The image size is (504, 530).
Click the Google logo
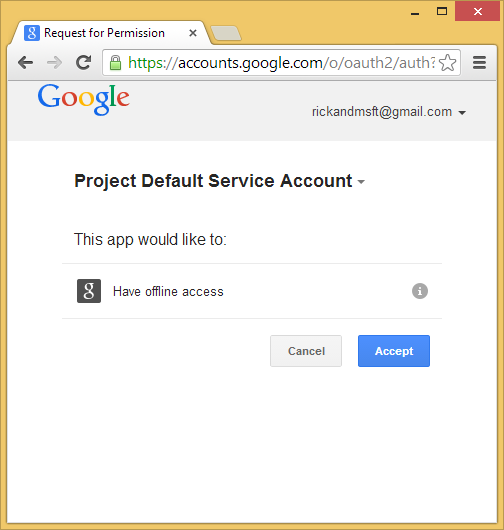click(x=83, y=99)
